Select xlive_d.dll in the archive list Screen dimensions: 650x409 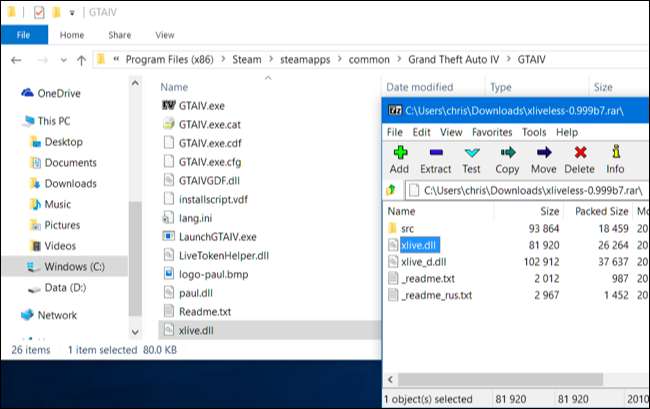pyautogui.click(x=423, y=261)
